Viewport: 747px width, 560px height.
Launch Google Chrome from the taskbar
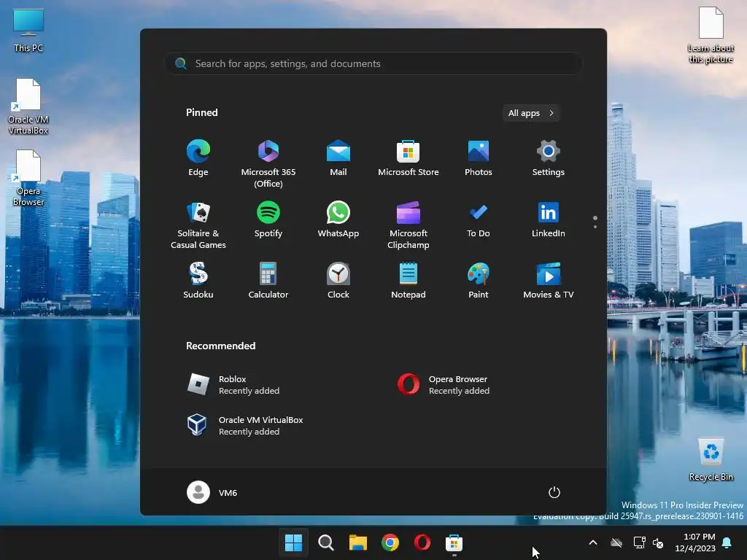[390, 542]
